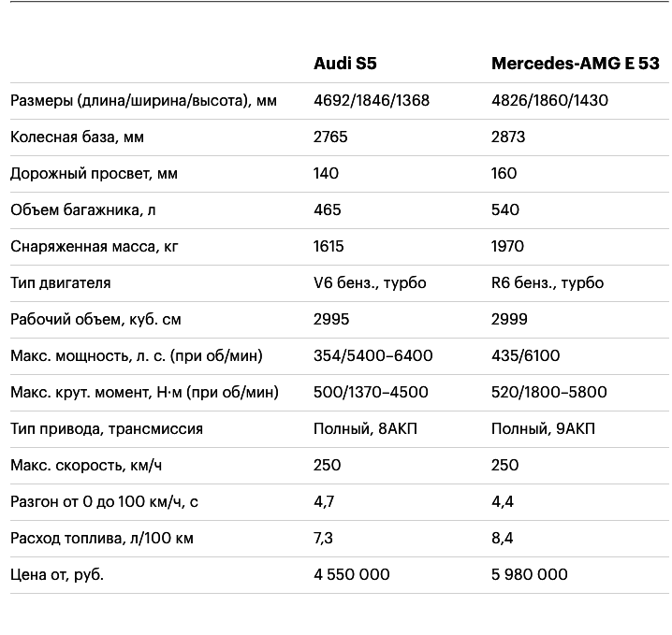Click the Mercedes fuel consumption 8,4
Viewport: 672px width, 635px height.
503,539
